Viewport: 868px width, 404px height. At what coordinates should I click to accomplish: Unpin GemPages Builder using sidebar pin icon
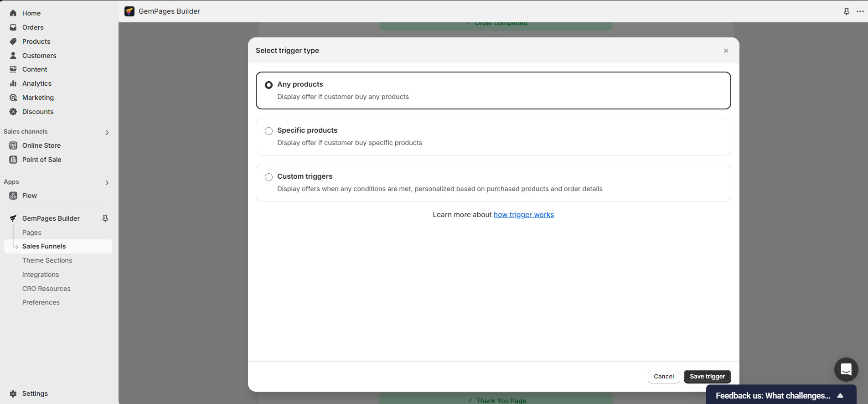click(105, 218)
